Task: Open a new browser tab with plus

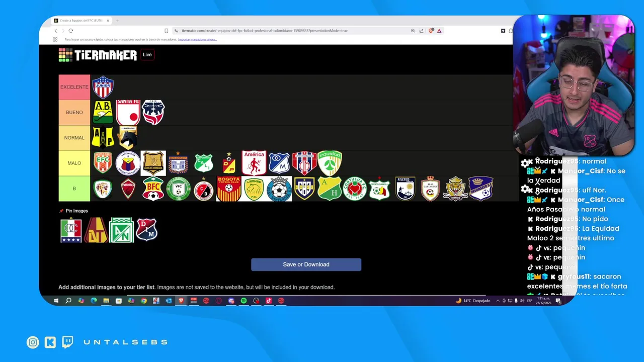Action: point(117,21)
